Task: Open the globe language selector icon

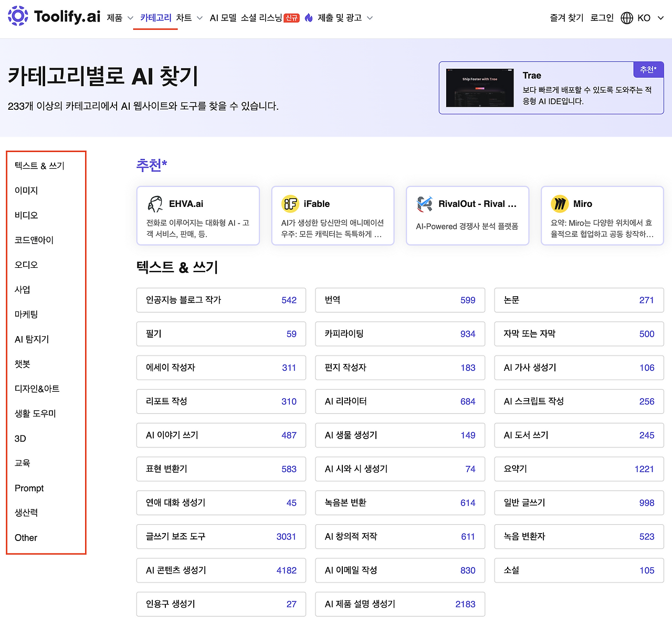Action: click(x=626, y=17)
